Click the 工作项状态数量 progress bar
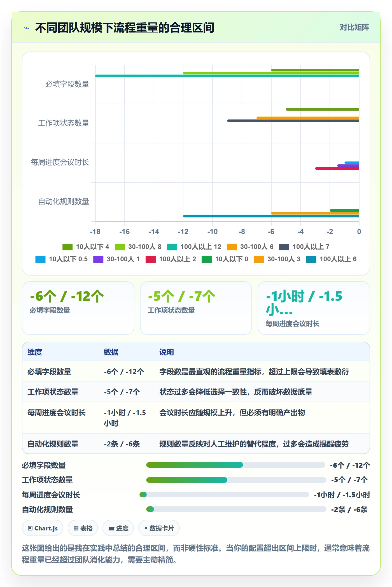392x587 pixels. tap(236, 480)
